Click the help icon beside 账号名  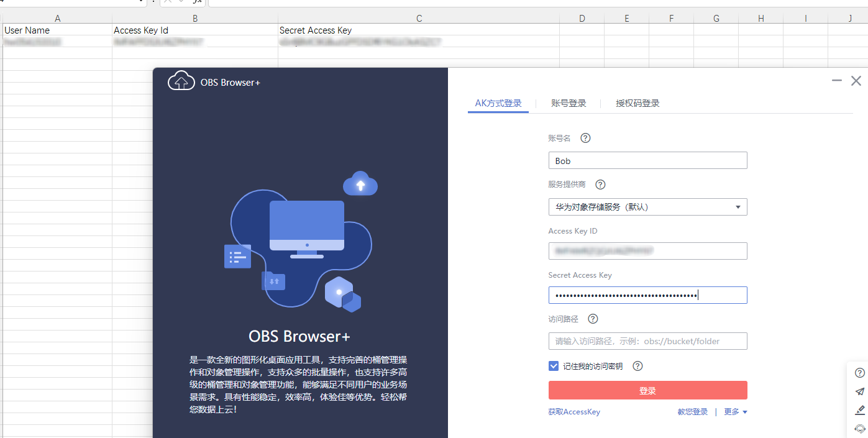[585, 138]
